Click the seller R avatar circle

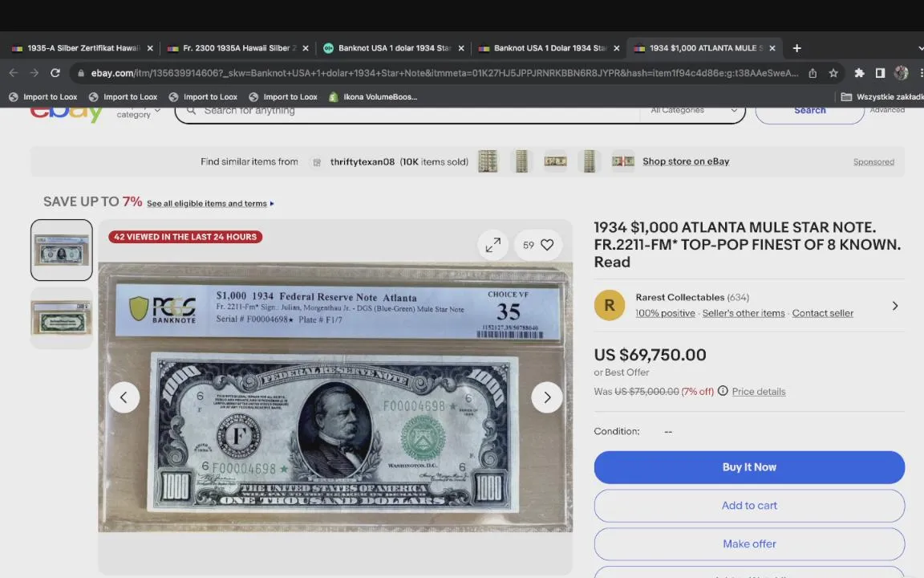tap(610, 305)
